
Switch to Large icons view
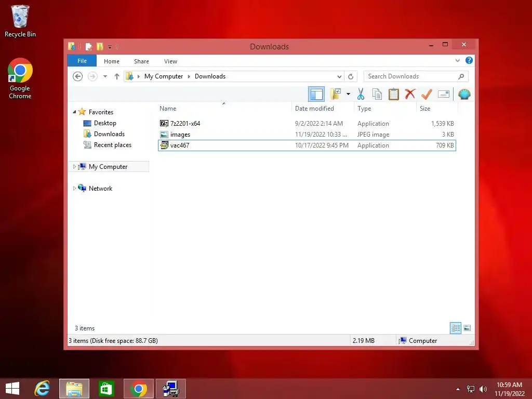(x=467, y=328)
